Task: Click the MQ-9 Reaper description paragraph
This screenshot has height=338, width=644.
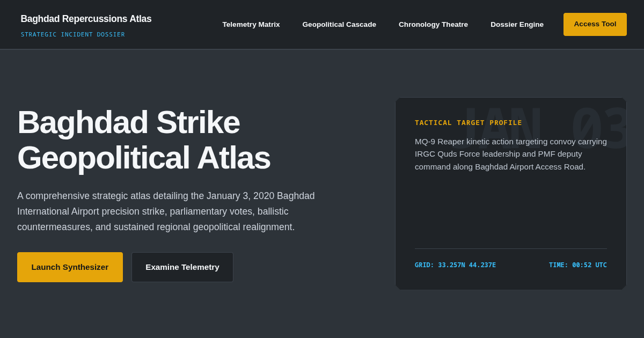Action: point(511,154)
